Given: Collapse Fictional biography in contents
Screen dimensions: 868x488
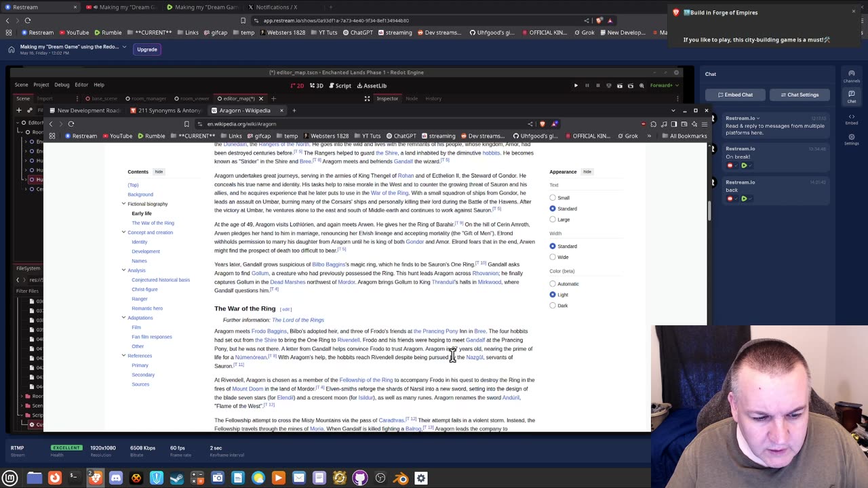Looking at the screenshot, I should (x=123, y=204).
